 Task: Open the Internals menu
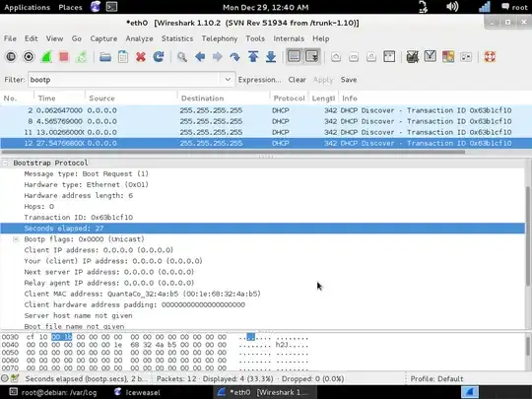click(x=289, y=38)
